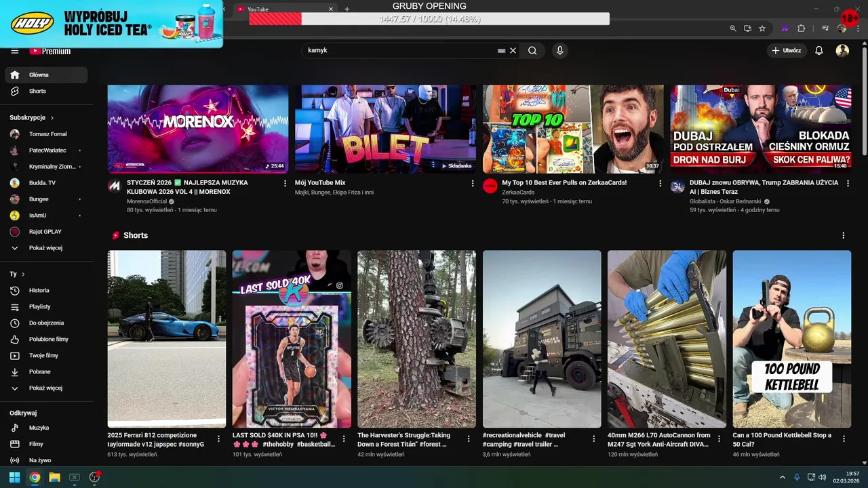Play #recreationalvehicle travel trailer short
The image size is (868, 488).
pyautogui.click(x=542, y=339)
